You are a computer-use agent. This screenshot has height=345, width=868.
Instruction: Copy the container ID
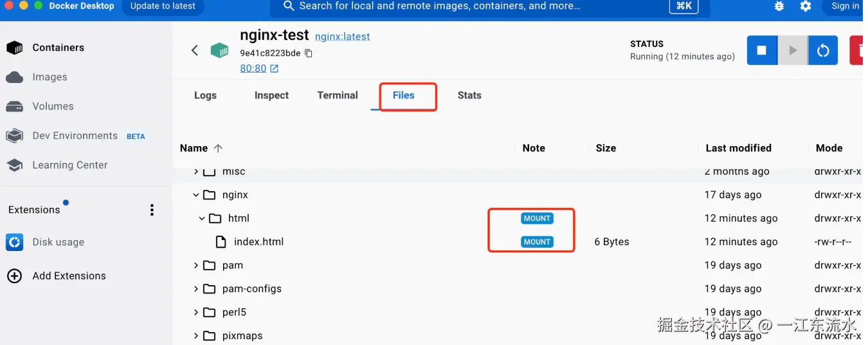[309, 53]
